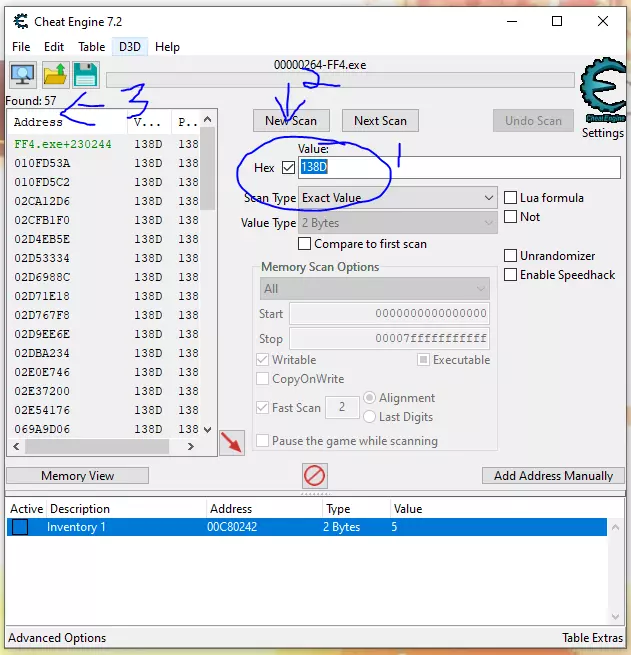Viewport: 631px width, 655px height.
Task: Click the Type column header in table
Action: click(357, 509)
